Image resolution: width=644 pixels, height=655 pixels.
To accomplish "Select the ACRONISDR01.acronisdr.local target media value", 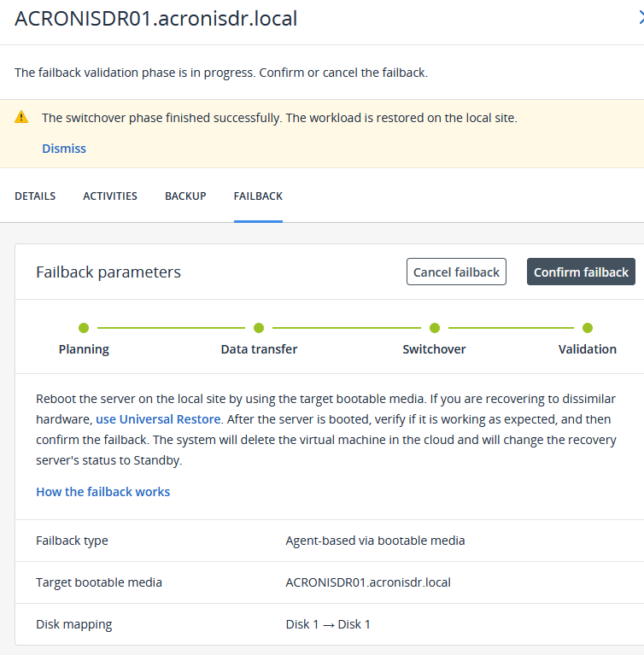I will (368, 582).
